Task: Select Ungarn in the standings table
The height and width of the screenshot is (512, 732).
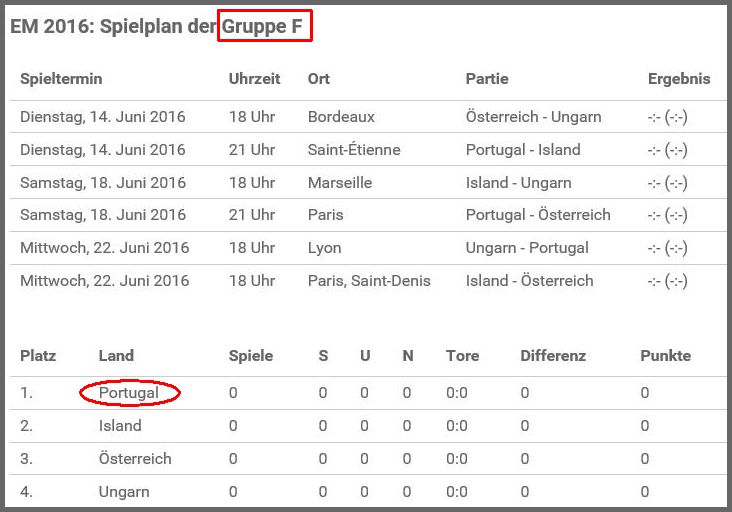Action: pyautogui.click(x=124, y=492)
